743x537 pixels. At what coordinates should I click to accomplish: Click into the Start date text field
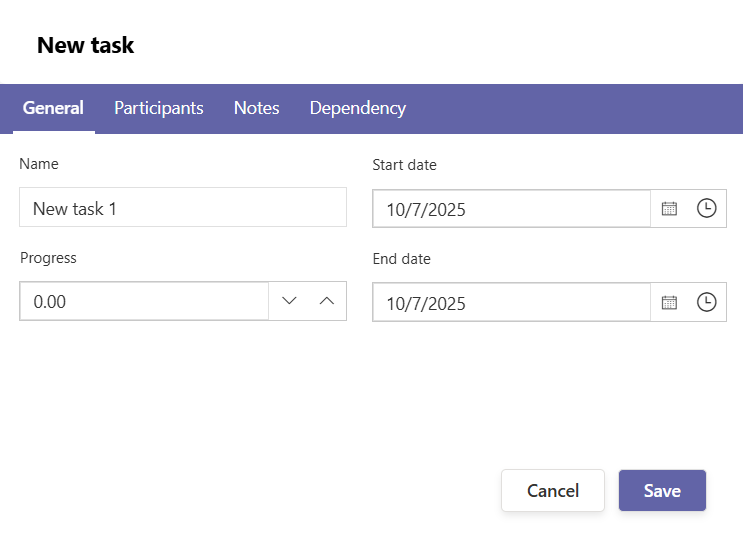point(512,209)
